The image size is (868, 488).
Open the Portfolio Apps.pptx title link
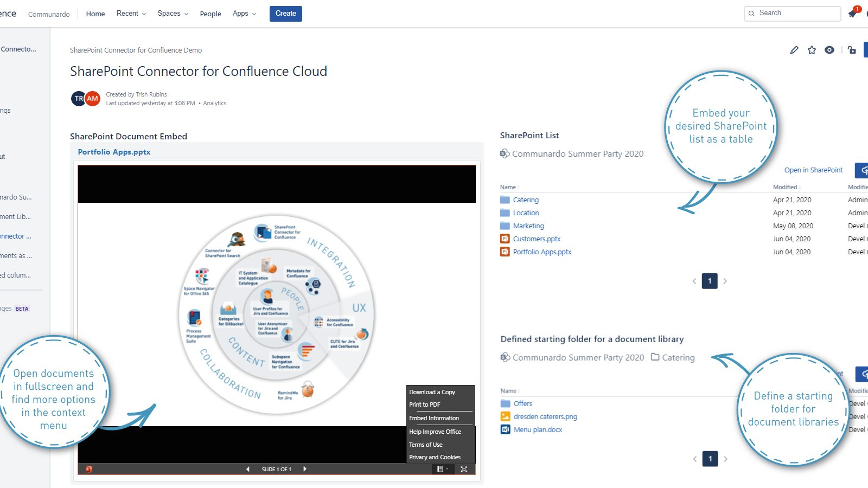click(x=114, y=152)
